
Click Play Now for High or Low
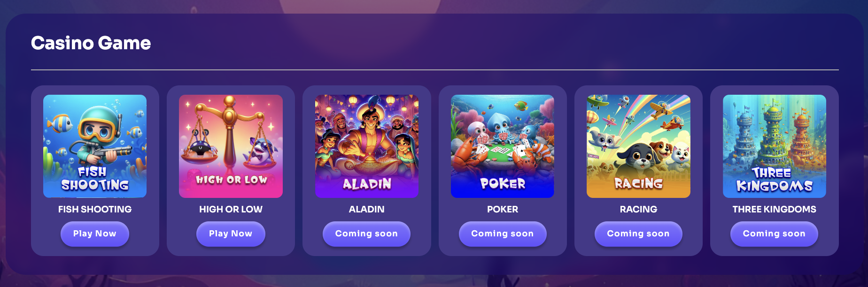click(x=231, y=234)
